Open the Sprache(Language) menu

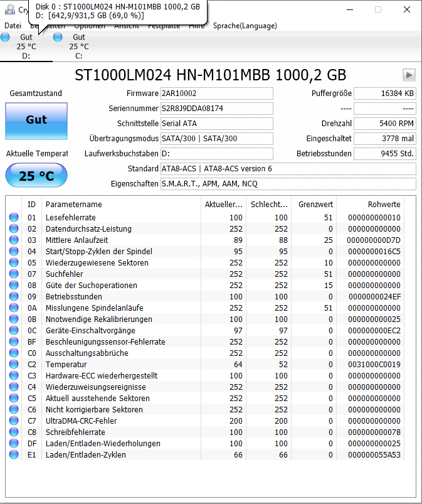click(x=245, y=26)
